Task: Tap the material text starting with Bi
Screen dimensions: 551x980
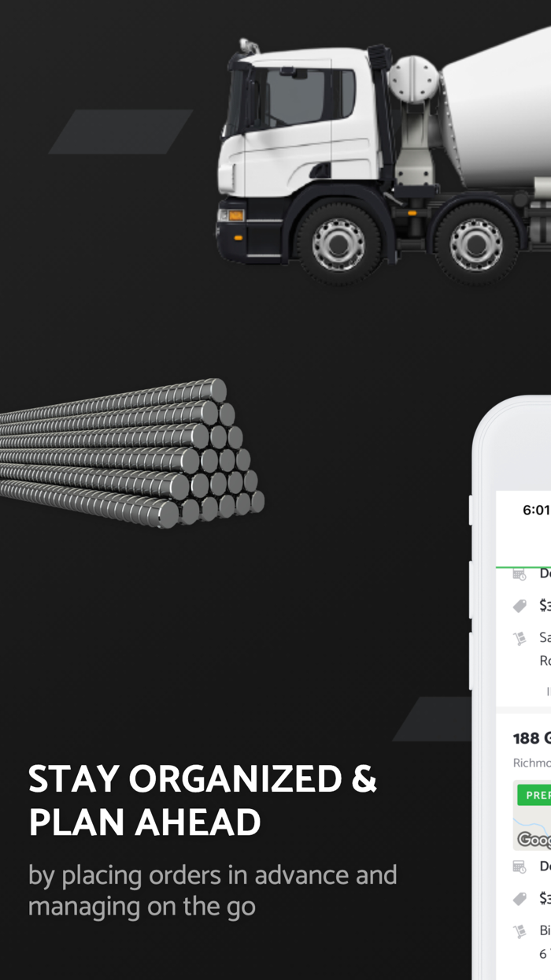Action: coord(545,930)
